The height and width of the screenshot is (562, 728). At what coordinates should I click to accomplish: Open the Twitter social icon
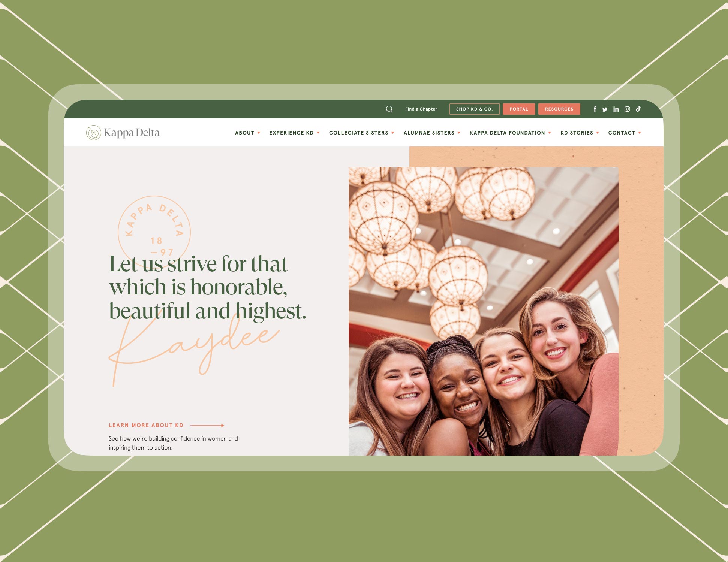[x=605, y=109]
